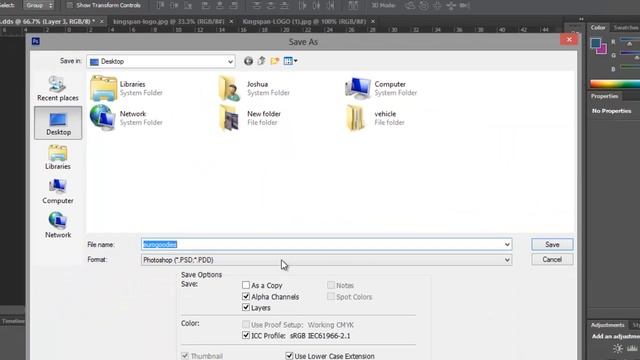Image resolution: width=640 pixels, height=360 pixels.
Task: Toggle Use Lower Case Extension checkbox
Action: point(289,356)
